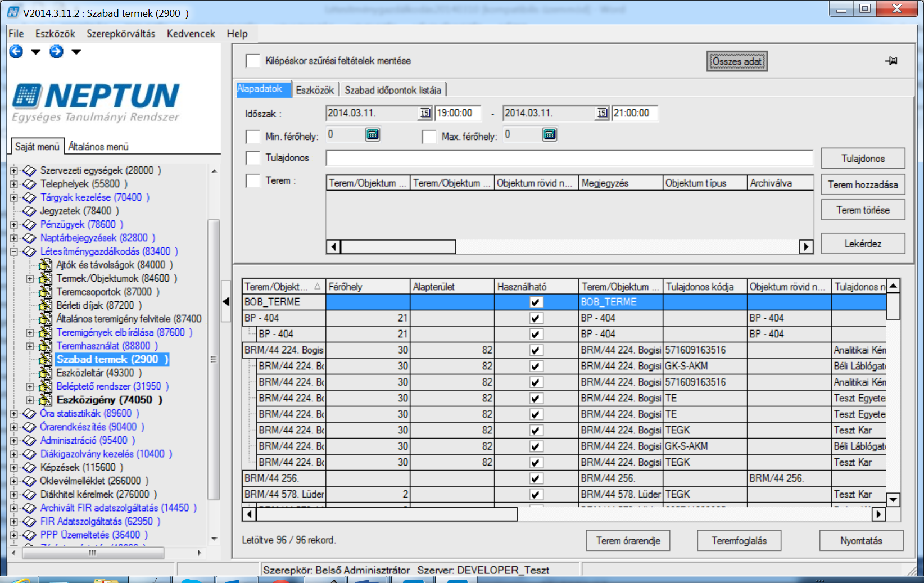Click the Terem törlése button
924x583 pixels.
pos(863,210)
